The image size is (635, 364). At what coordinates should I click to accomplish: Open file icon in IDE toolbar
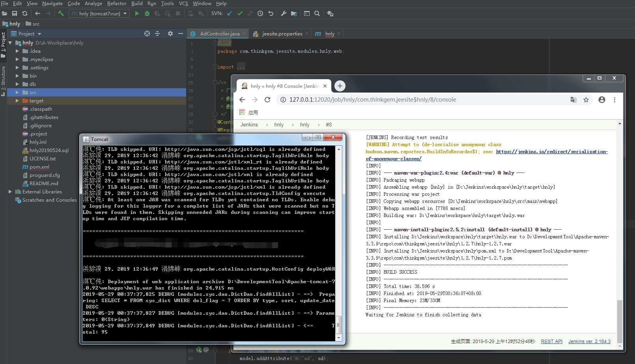click(4, 13)
